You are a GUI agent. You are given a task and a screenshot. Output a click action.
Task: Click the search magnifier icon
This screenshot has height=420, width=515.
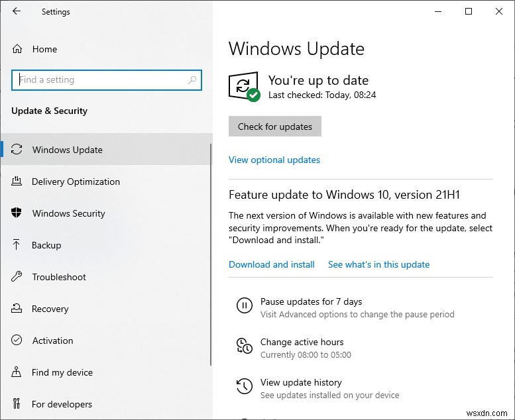192,80
